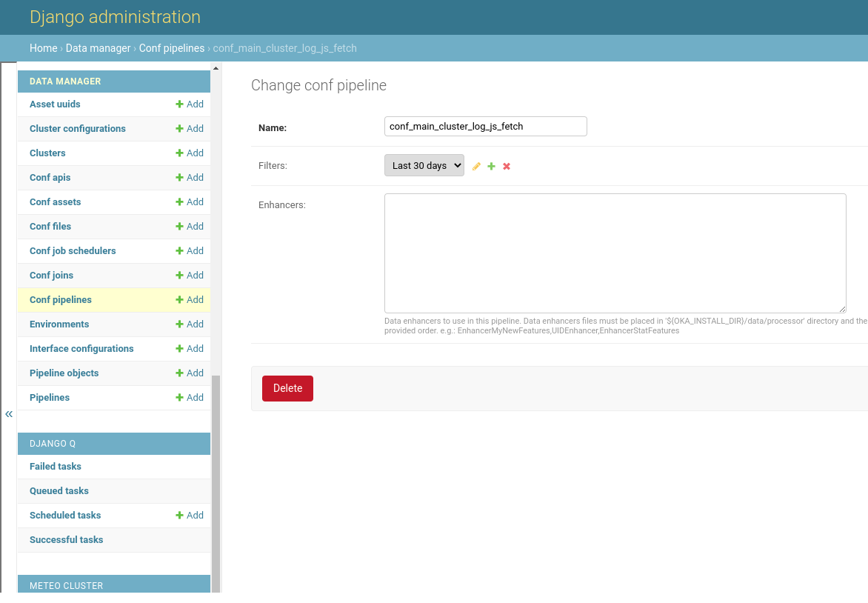Click the red X delete filter icon
Screen dimensions: 868x603
coord(507,166)
